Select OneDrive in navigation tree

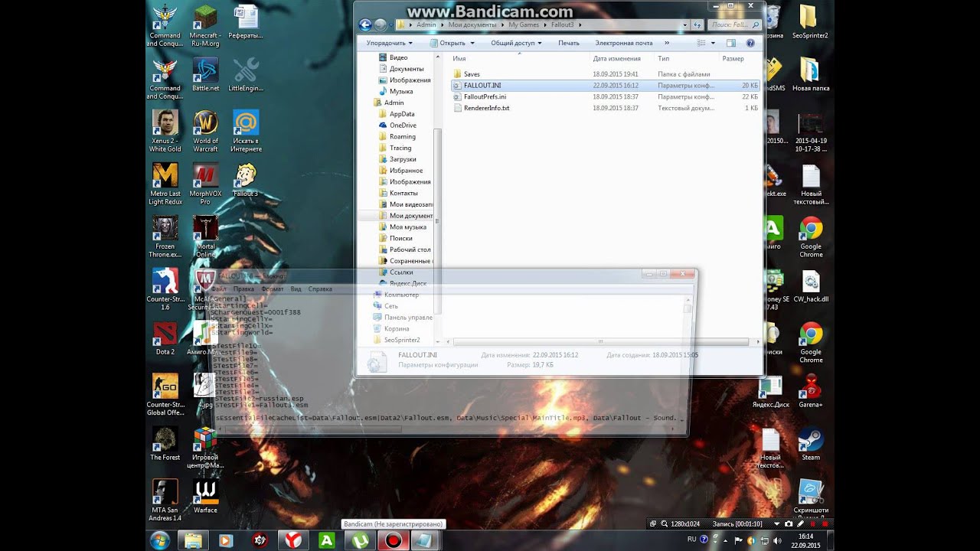tap(403, 126)
